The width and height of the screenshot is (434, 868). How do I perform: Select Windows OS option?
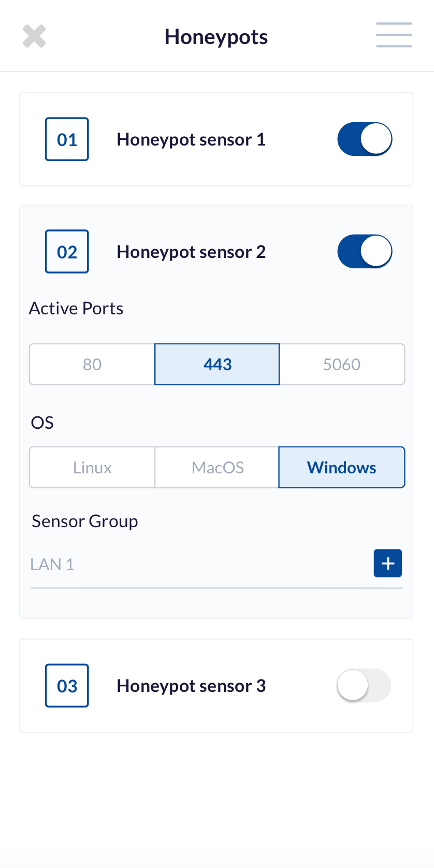(x=342, y=468)
